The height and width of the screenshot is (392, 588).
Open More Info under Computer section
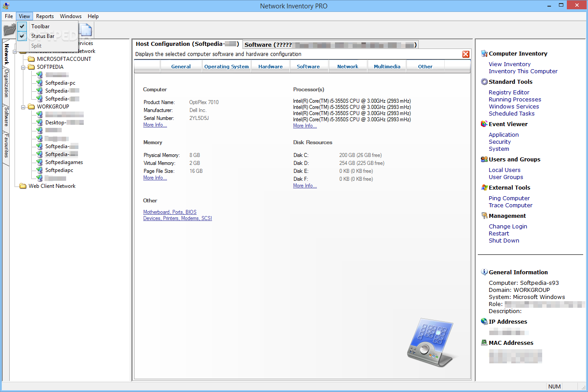click(155, 125)
